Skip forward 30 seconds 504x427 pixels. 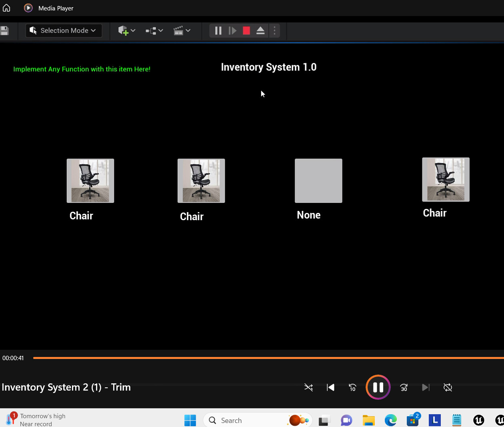pyautogui.click(x=404, y=387)
